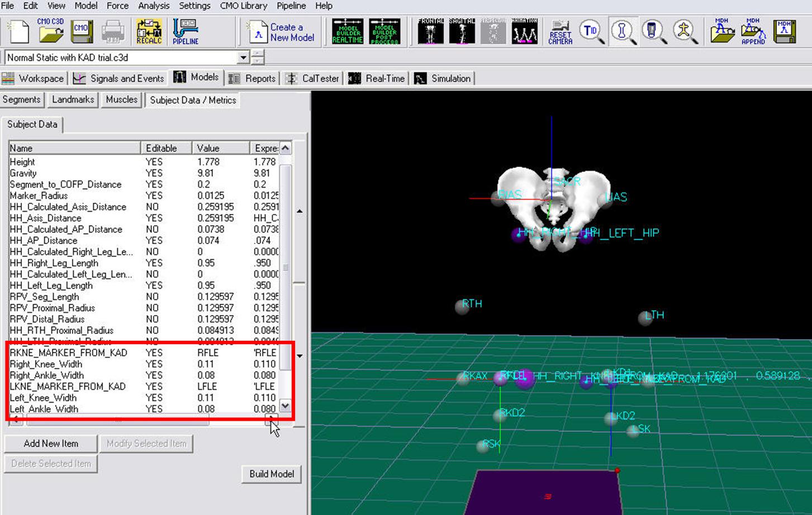Screen dimensions: 812x515
Task: Open the Reports tab
Action: (253, 78)
